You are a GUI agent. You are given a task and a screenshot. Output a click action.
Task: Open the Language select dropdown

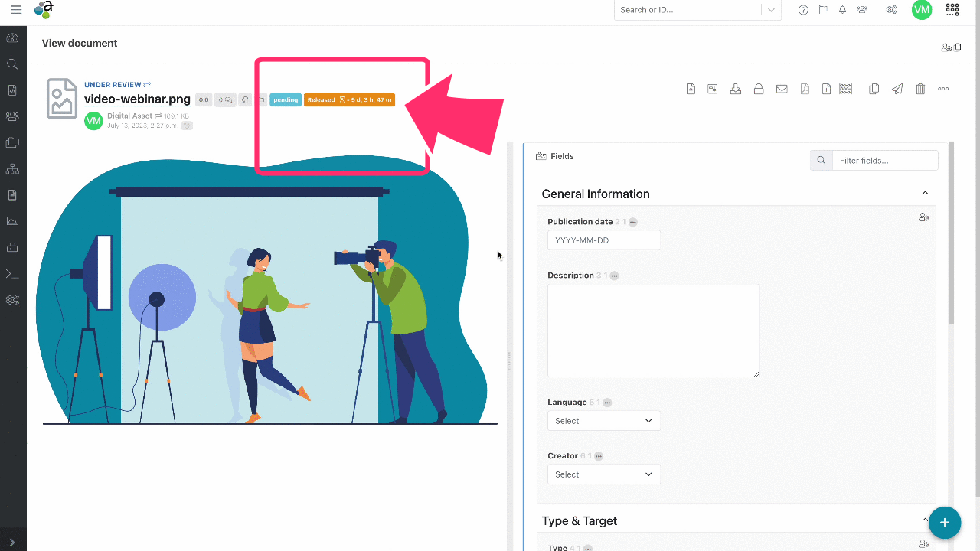pos(603,421)
